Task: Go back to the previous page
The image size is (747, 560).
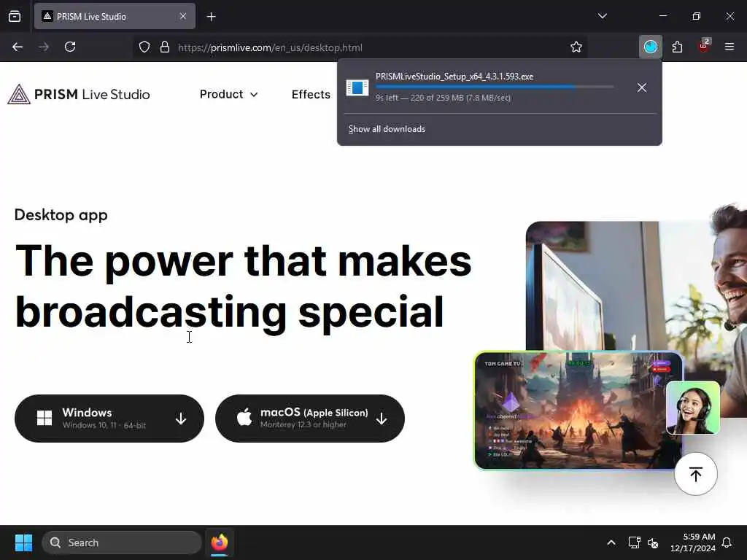Action: (18, 47)
